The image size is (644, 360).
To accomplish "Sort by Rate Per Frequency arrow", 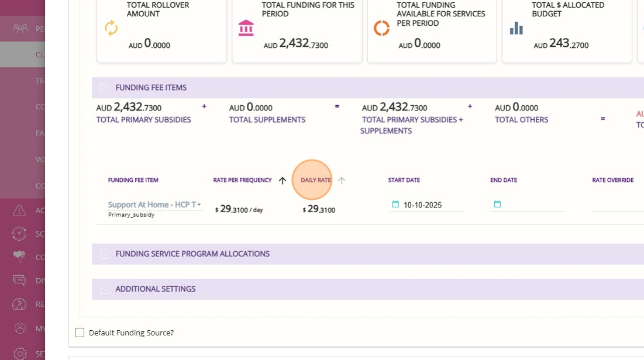I will click(282, 181).
